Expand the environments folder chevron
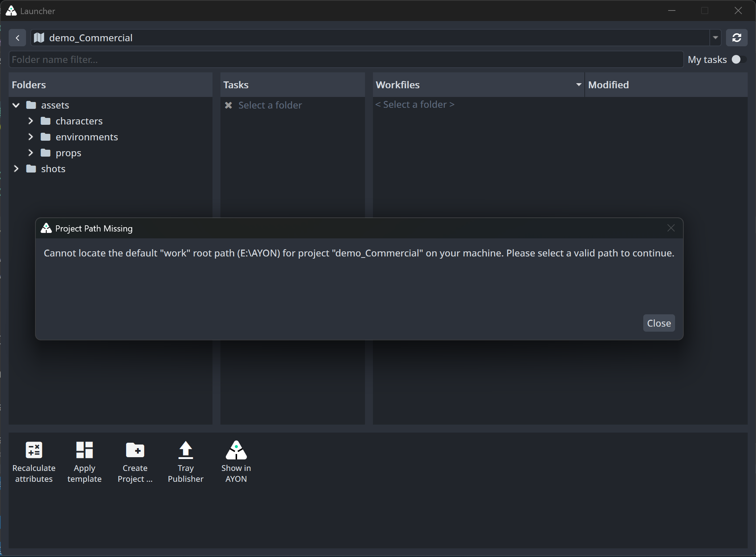This screenshot has width=756, height=557. tap(31, 137)
